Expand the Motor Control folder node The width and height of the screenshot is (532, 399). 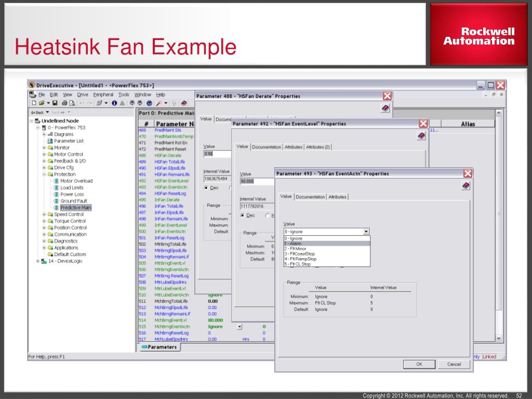click(44, 154)
